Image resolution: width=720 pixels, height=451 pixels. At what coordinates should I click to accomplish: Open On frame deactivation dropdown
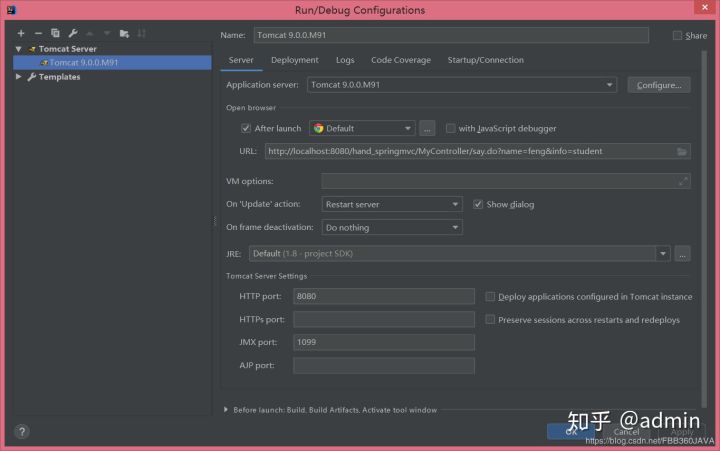[392, 227]
